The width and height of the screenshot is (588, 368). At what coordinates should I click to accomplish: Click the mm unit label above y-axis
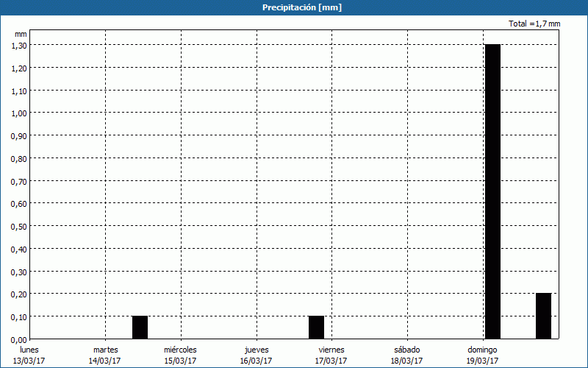pos(21,34)
